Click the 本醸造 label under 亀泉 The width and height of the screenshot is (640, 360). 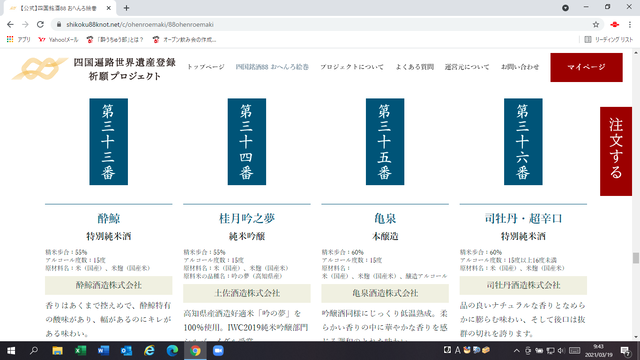[x=385, y=236]
